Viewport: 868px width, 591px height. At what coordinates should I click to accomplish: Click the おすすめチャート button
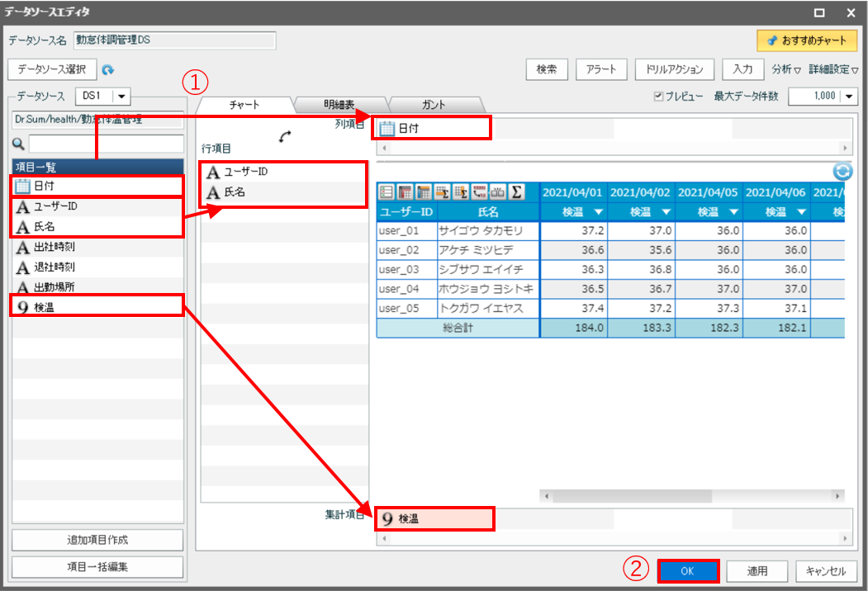click(807, 40)
